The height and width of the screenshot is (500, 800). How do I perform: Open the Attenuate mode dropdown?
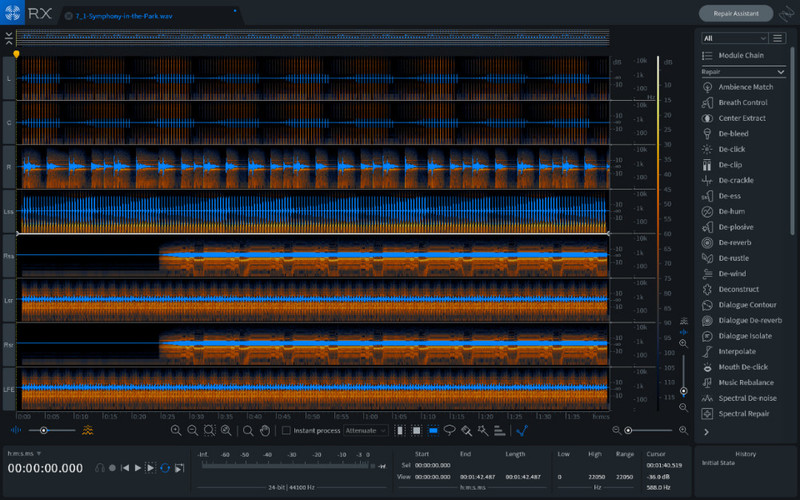(364, 430)
